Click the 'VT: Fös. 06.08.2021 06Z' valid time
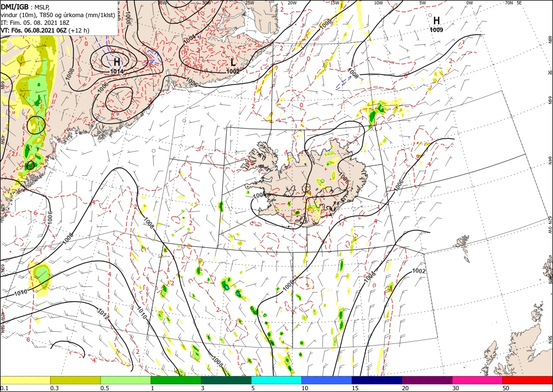The height and width of the screenshot is (392, 553). click(34, 30)
